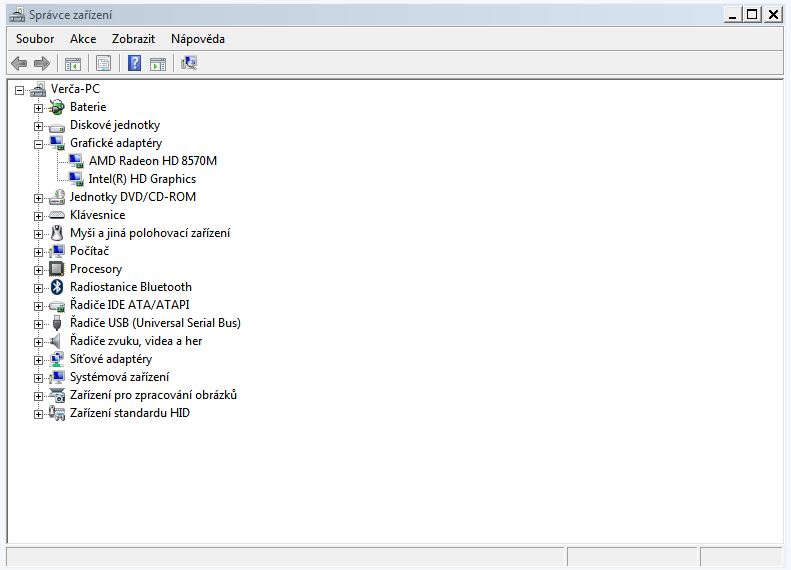This screenshot has height=570, width=791.
Task: Open the Nápověda menu
Action: [198, 39]
